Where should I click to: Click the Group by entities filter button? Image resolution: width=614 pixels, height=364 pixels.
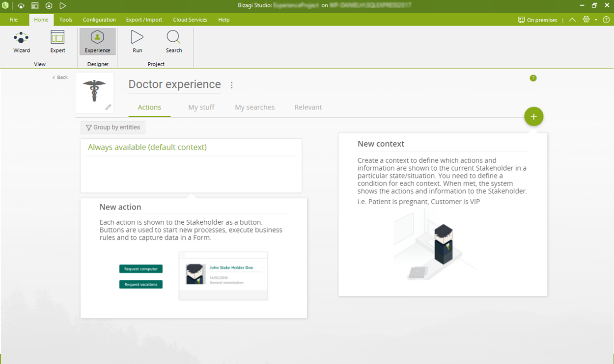point(113,128)
